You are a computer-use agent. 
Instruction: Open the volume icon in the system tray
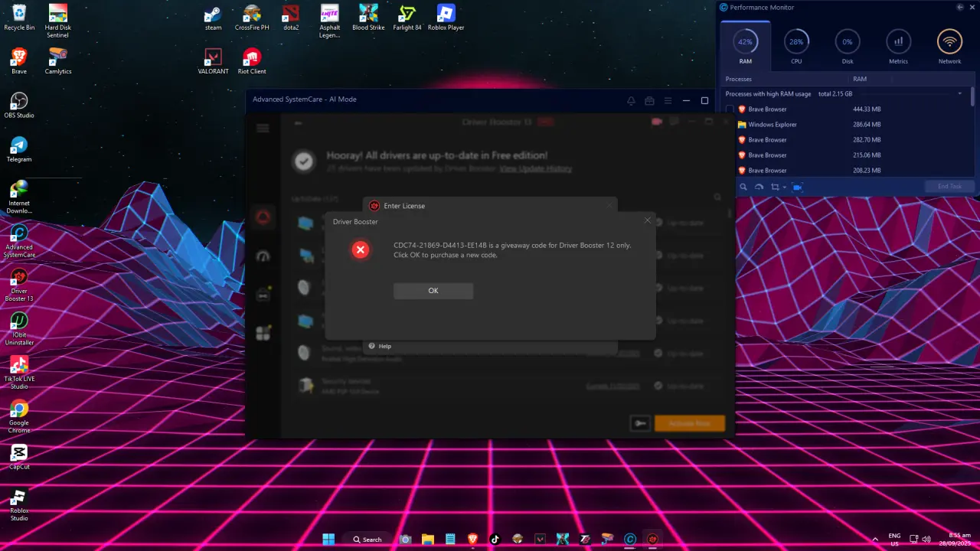(928, 539)
